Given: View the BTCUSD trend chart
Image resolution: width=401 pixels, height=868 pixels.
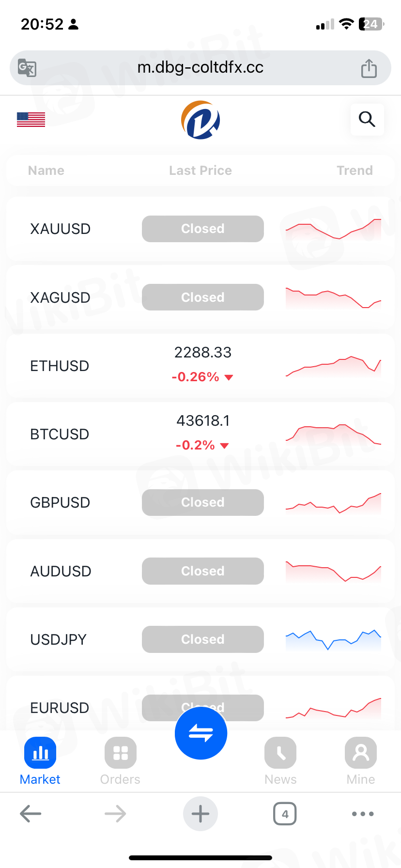Looking at the screenshot, I should [x=333, y=434].
